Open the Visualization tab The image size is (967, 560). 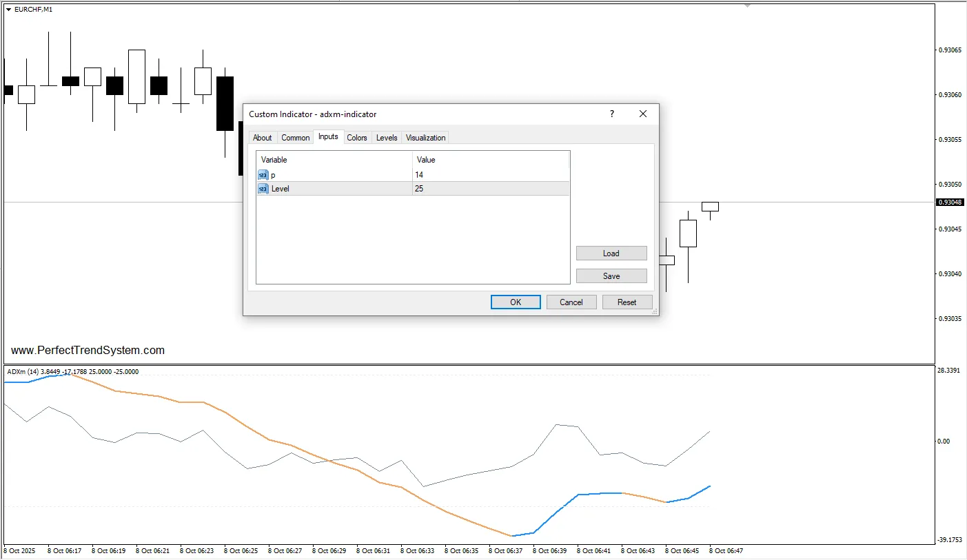tap(425, 138)
